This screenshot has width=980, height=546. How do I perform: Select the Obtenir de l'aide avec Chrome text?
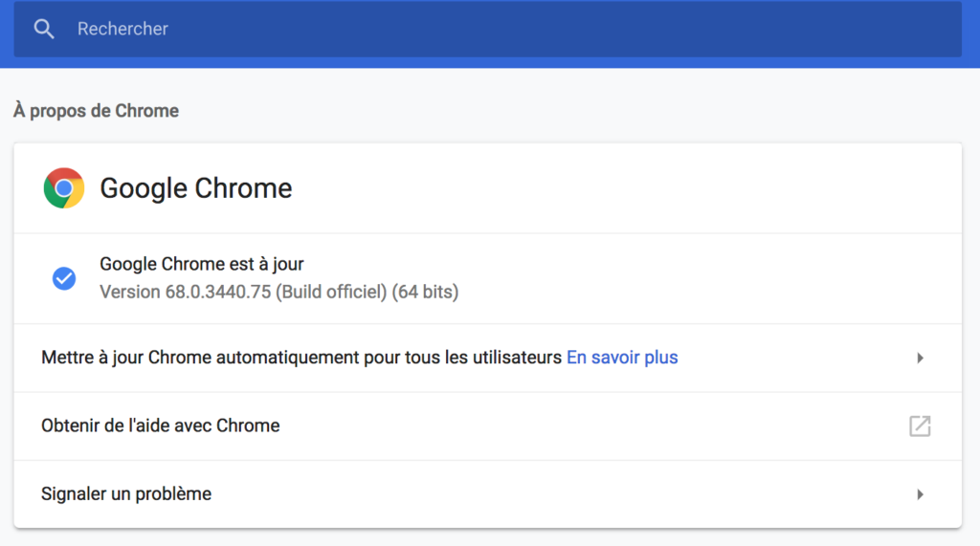pos(161,426)
